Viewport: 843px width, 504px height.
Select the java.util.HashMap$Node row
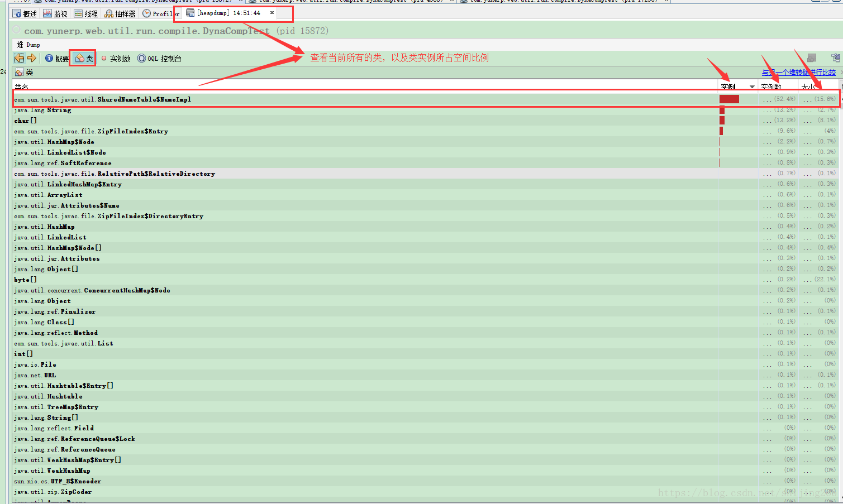[426, 142]
